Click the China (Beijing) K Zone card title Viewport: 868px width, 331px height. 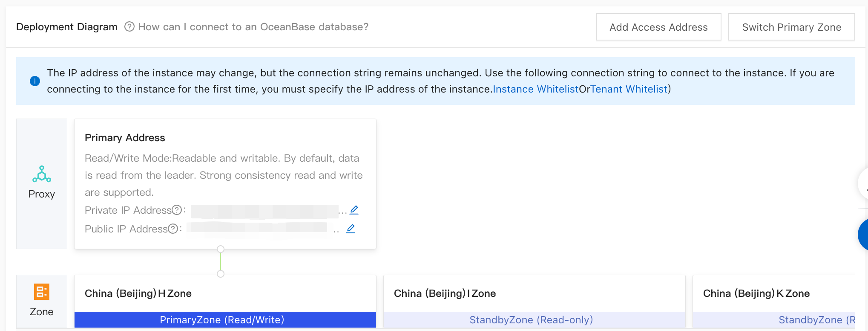coord(756,293)
